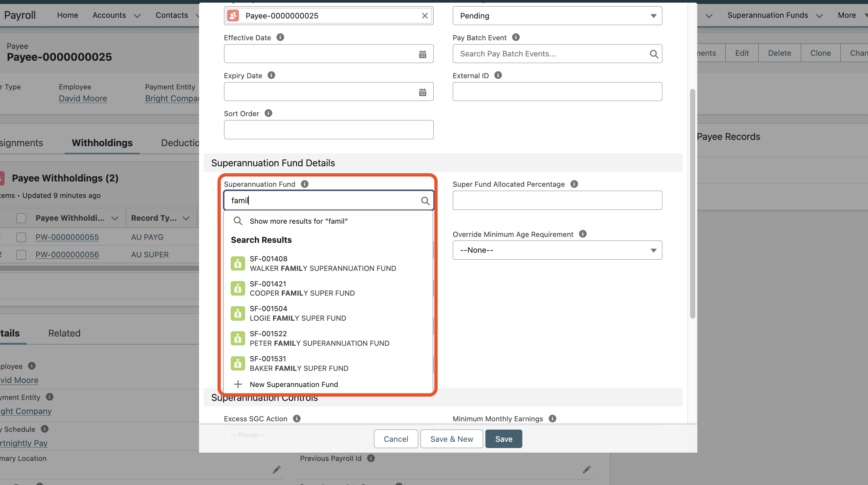Screen dimensions: 868x485
Task: Click the Superannuation Fund search magnifier icon
Action: pyautogui.click(x=425, y=200)
